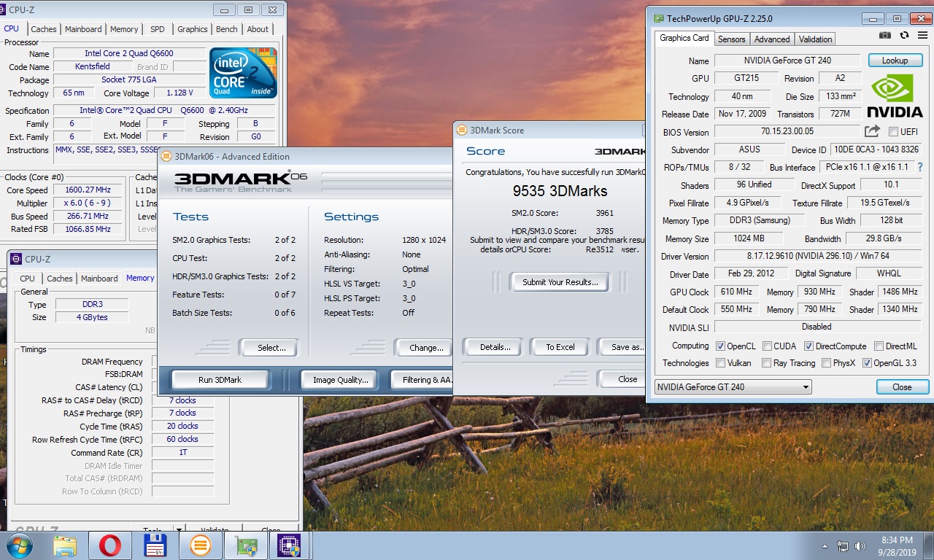
Task: Switch to the Validation tab in GPU-Z
Action: coord(815,39)
